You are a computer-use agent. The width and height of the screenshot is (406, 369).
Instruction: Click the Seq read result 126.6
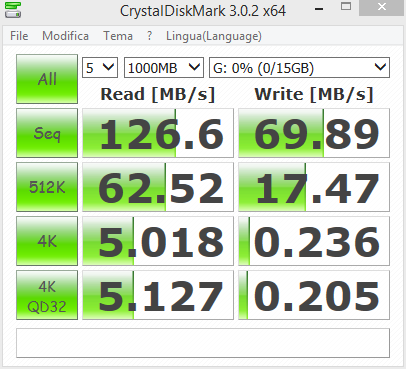click(158, 133)
